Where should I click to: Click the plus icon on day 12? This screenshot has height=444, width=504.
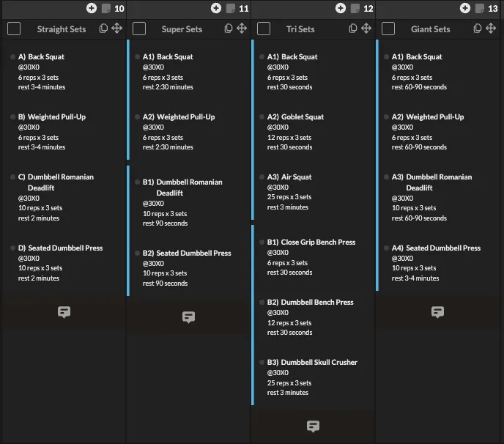(341, 8)
